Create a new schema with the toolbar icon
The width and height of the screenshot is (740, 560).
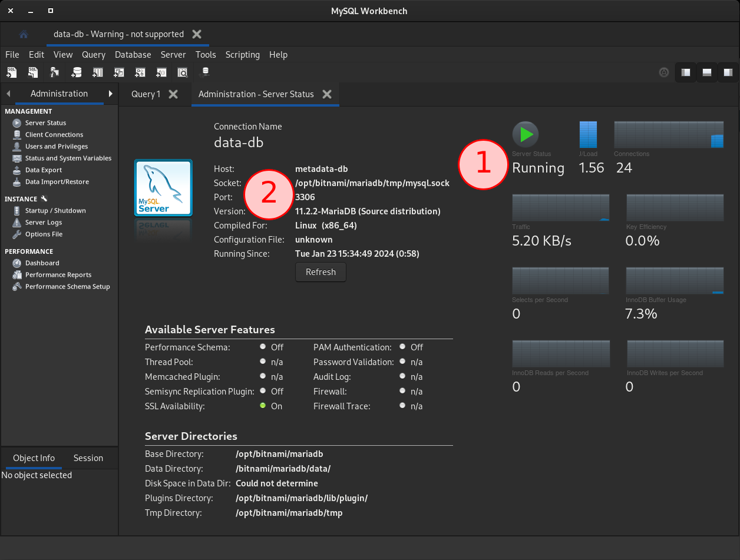coord(76,72)
